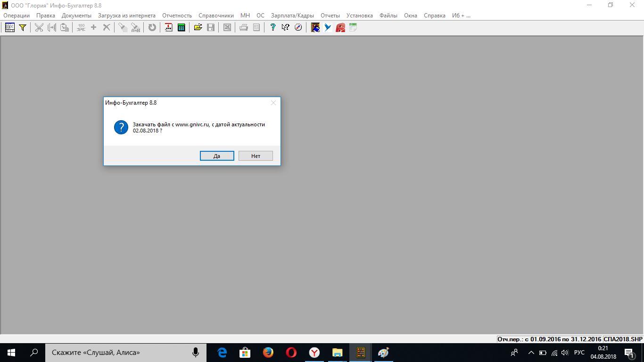Click the СПА2018.SHP status bar entry

click(x=623, y=339)
